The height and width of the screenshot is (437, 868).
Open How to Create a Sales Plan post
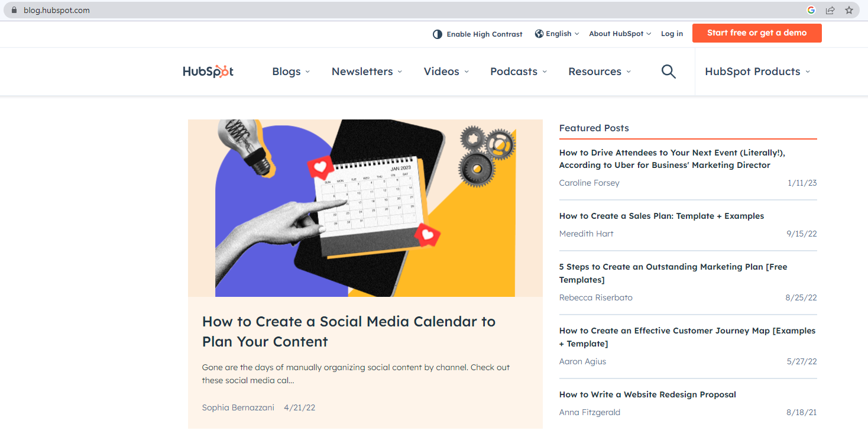click(662, 216)
